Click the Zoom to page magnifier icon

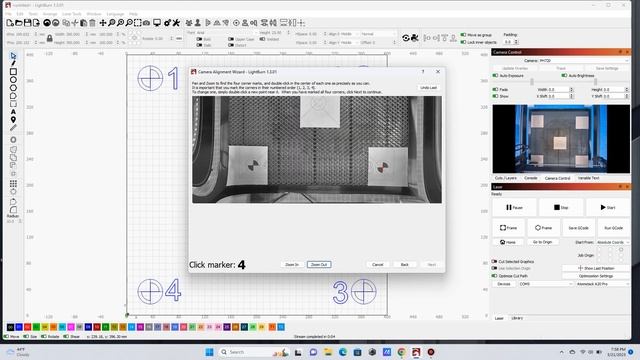pyautogui.click(x=111, y=23)
